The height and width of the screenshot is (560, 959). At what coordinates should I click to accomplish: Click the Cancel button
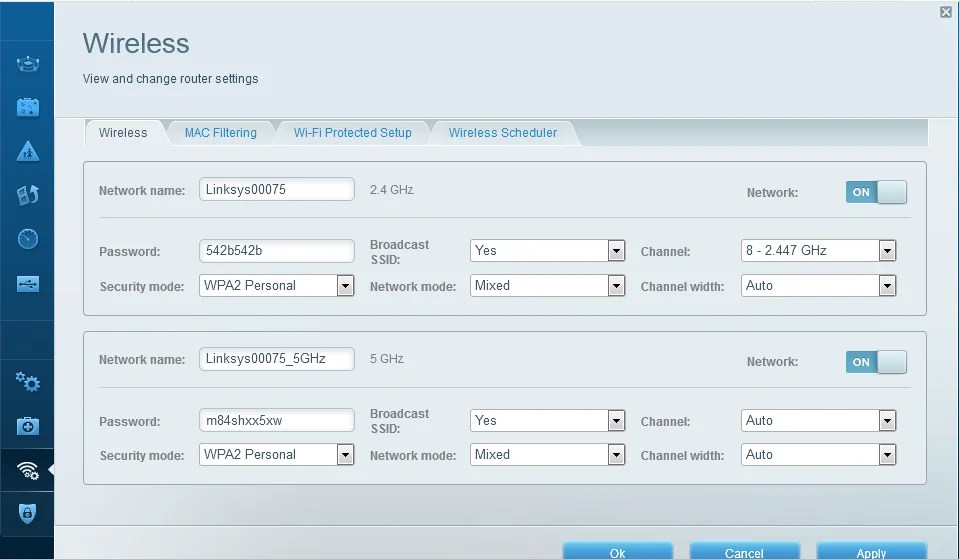pyautogui.click(x=744, y=551)
